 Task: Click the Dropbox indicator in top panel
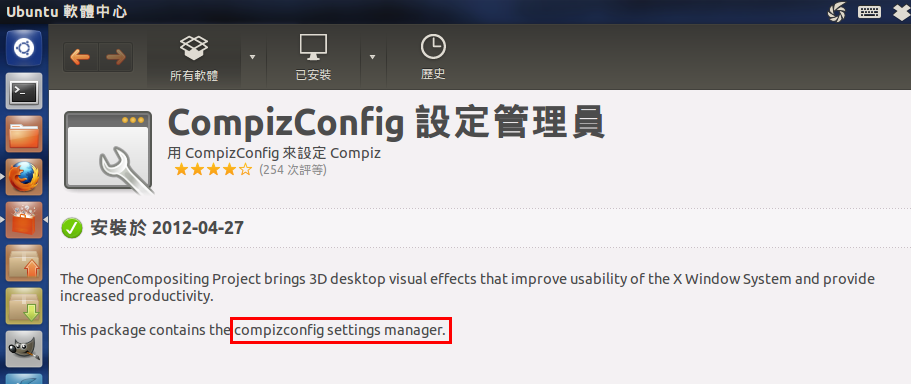pos(903,12)
